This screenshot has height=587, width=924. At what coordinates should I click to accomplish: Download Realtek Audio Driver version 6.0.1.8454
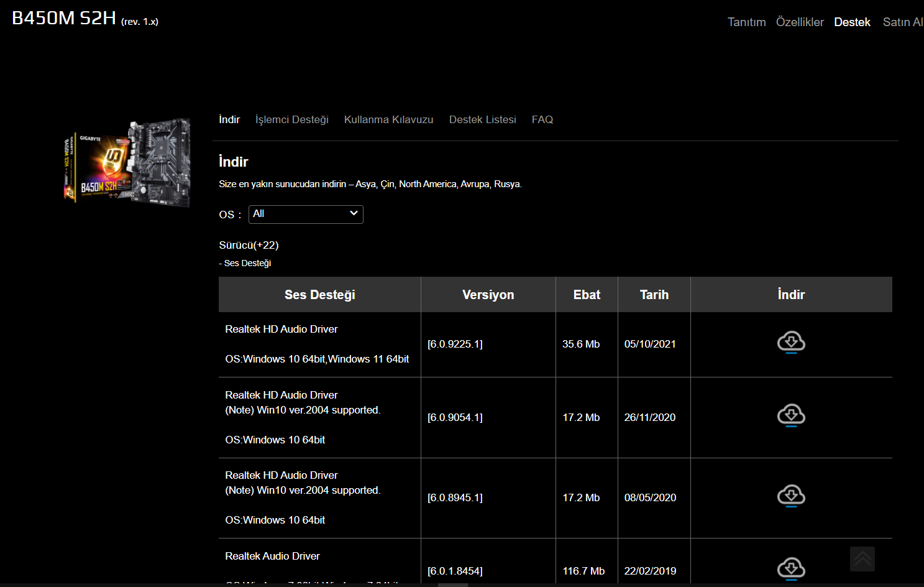(x=791, y=569)
